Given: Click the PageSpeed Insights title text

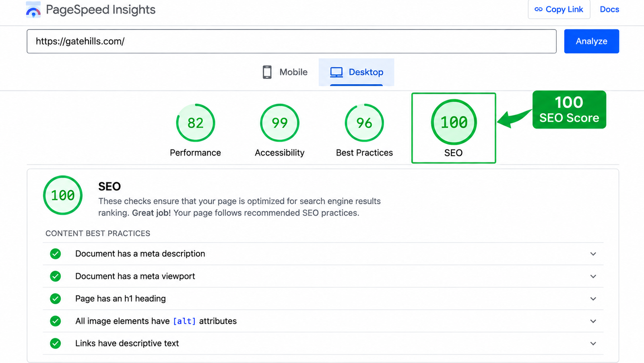Looking at the screenshot, I should (101, 10).
